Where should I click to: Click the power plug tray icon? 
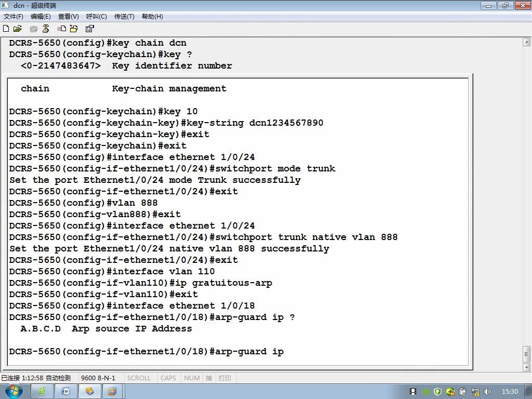pos(463,392)
